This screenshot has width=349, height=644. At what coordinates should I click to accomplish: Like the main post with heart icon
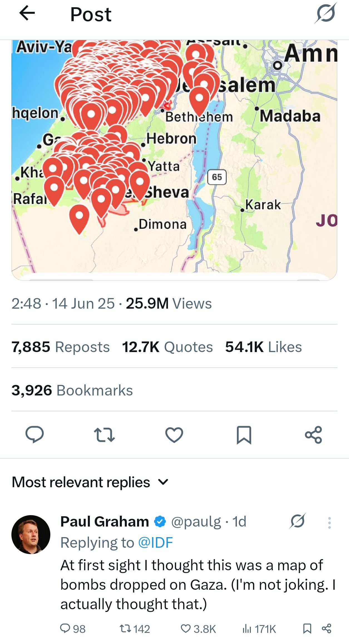coord(174,435)
